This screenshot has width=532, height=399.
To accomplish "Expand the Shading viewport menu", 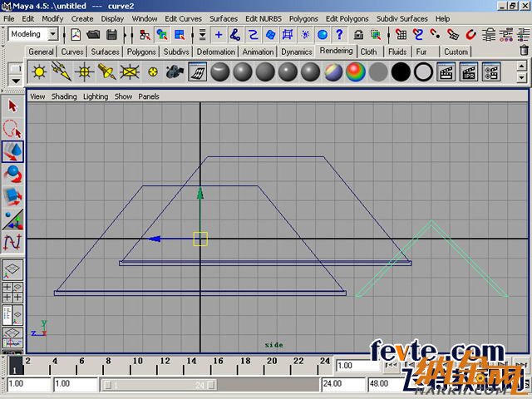I will point(64,96).
